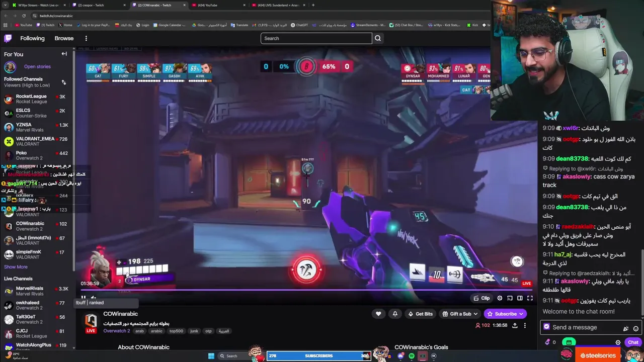Open the chat identity badge icon
Image resolution: width=644 pixels, height=362 pixels.
point(546,327)
